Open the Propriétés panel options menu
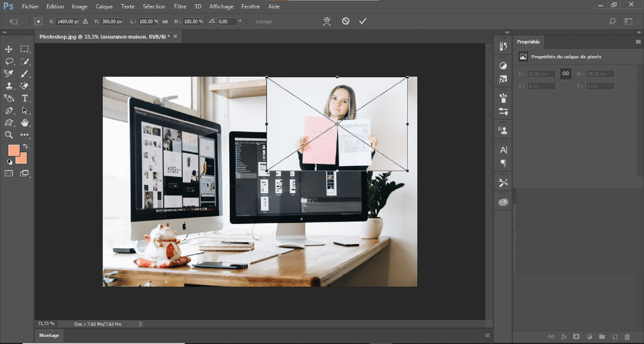This screenshot has width=644, height=344. coord(638,42)
